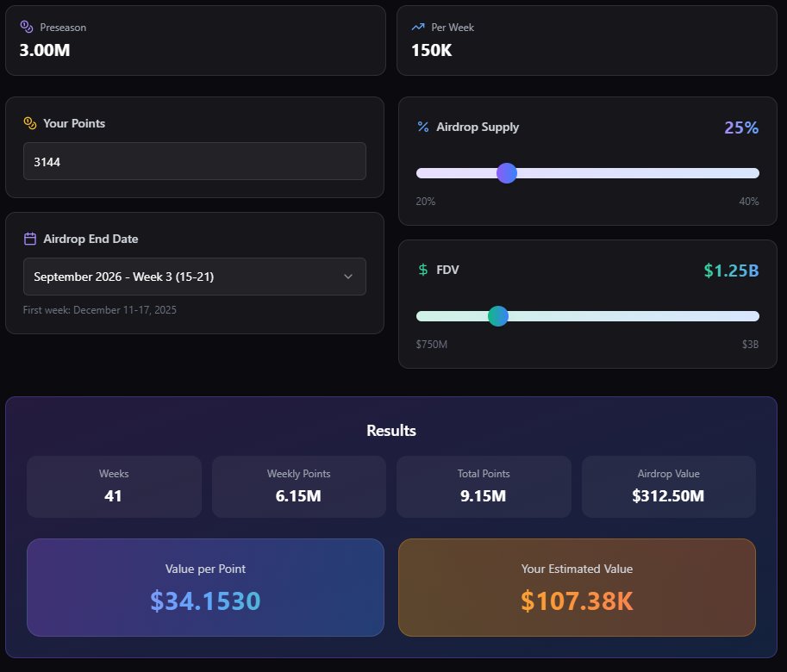Click the Per Week label
The width and height of the screenshot is (787, 672).
pyautogui.click(x=453, y=28)
